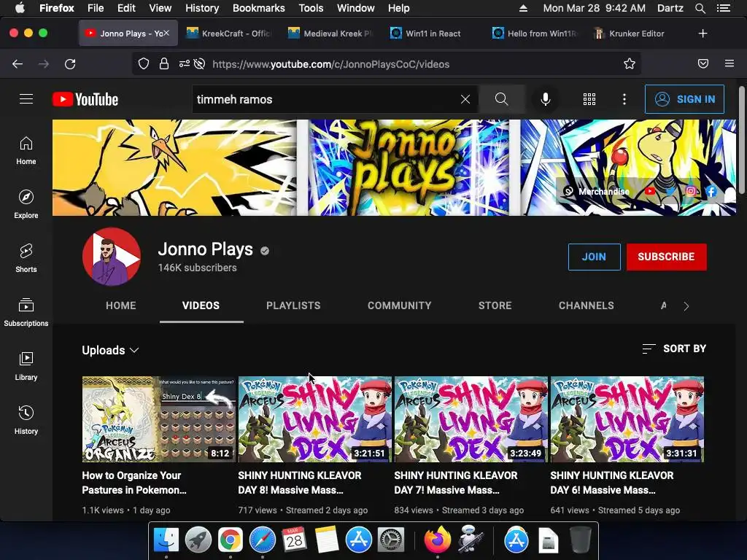
Task: Click the JOIN button
Action: pyautogui.click(x=594, y=257)
